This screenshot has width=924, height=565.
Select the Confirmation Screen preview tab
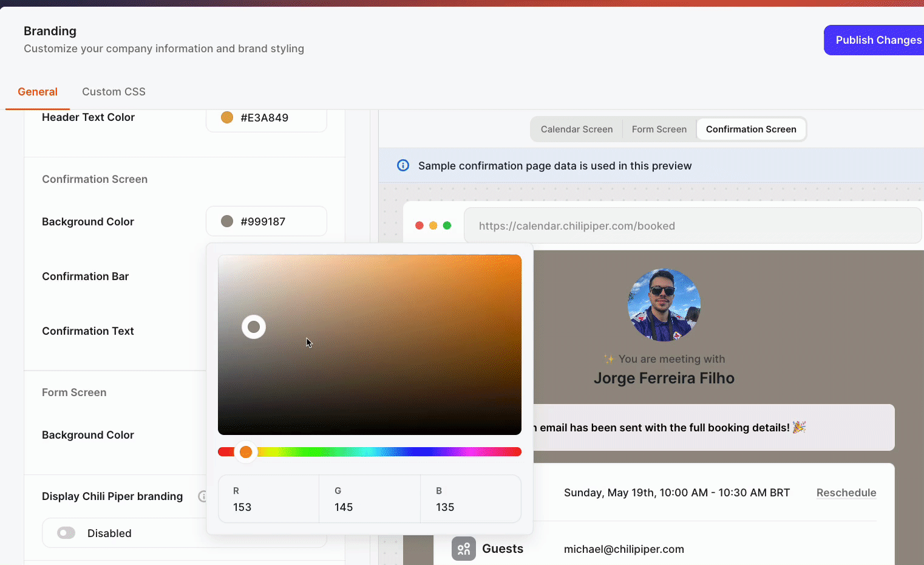(751, 129)
